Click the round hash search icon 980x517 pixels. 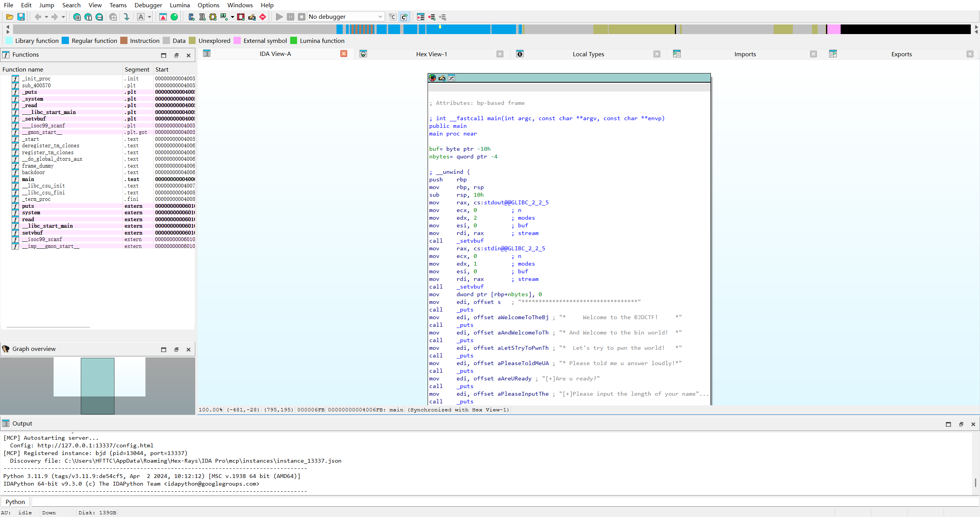pos(77,17)
